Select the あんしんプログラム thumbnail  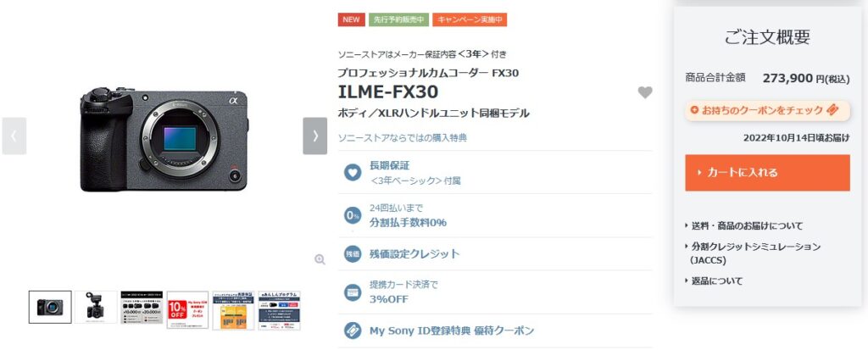[280, 310]
